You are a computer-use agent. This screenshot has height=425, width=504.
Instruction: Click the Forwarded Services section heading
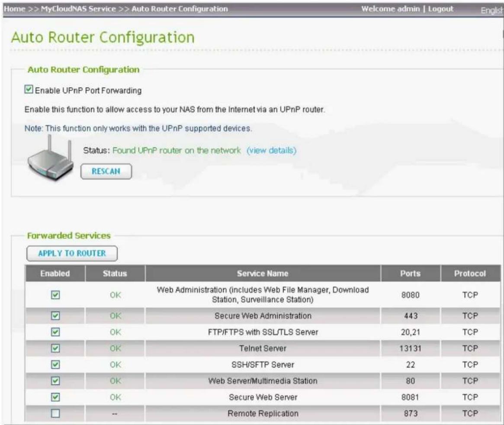click(x=69, y=235)
